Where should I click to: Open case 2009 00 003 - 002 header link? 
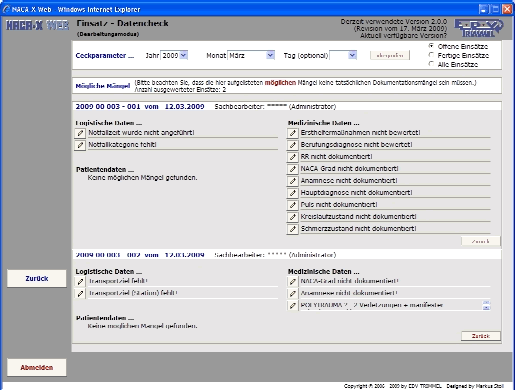pyautogui.click(x=140, y=255)
